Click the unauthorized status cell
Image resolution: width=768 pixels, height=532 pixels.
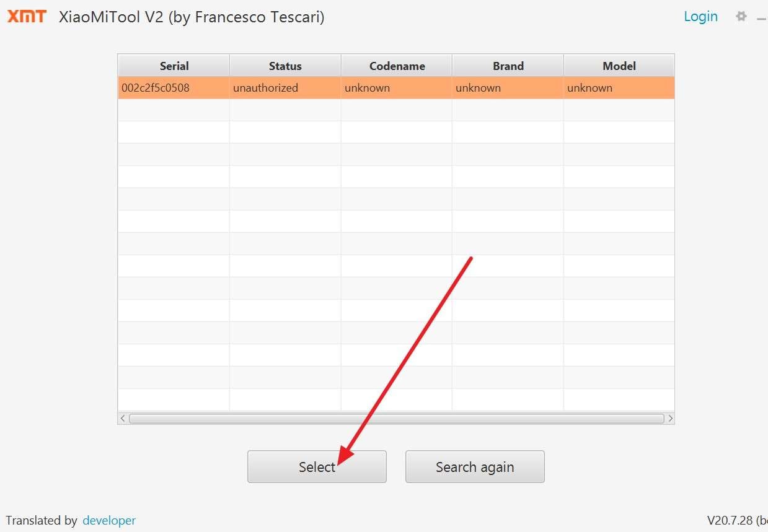pos(285,88)
